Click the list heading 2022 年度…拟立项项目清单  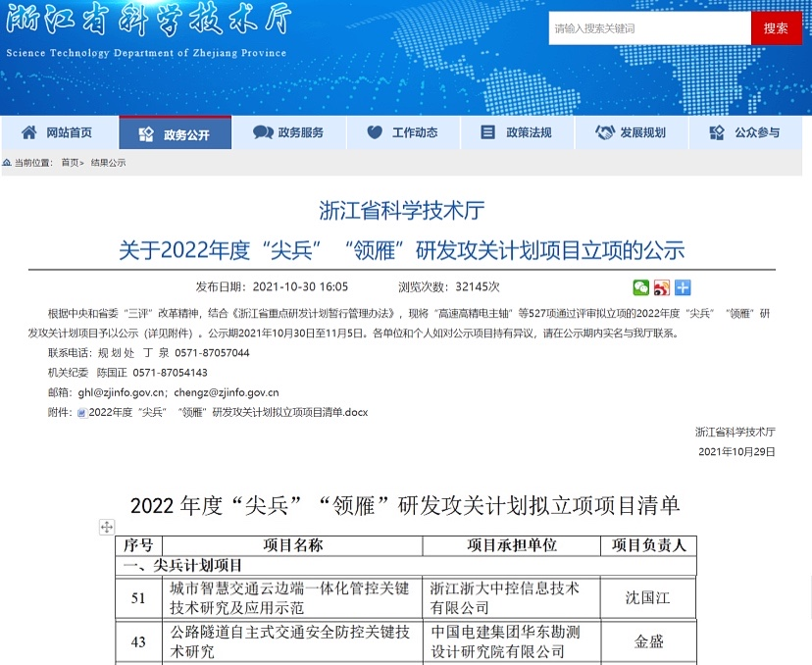(405, 505)
